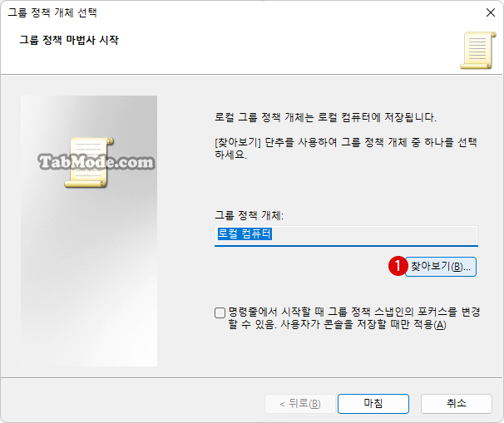
Task: Click the 그룹 정책 개체 input field
Action: point(346,236)
